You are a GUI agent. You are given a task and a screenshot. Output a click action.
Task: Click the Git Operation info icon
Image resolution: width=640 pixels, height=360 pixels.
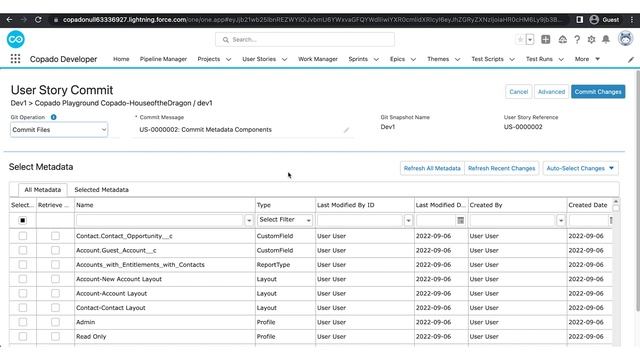(x=53, y=117)
